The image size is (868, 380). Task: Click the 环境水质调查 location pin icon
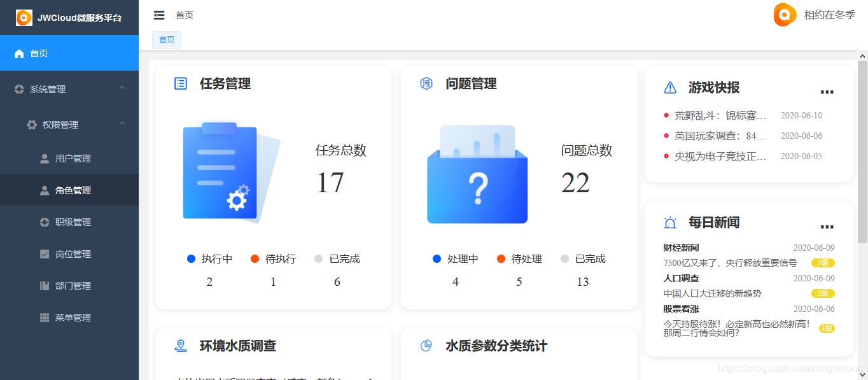[x=181, y=346]
